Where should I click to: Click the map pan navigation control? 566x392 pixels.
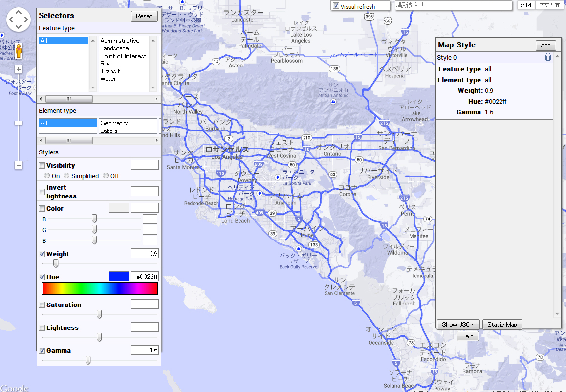coord(19,20)
